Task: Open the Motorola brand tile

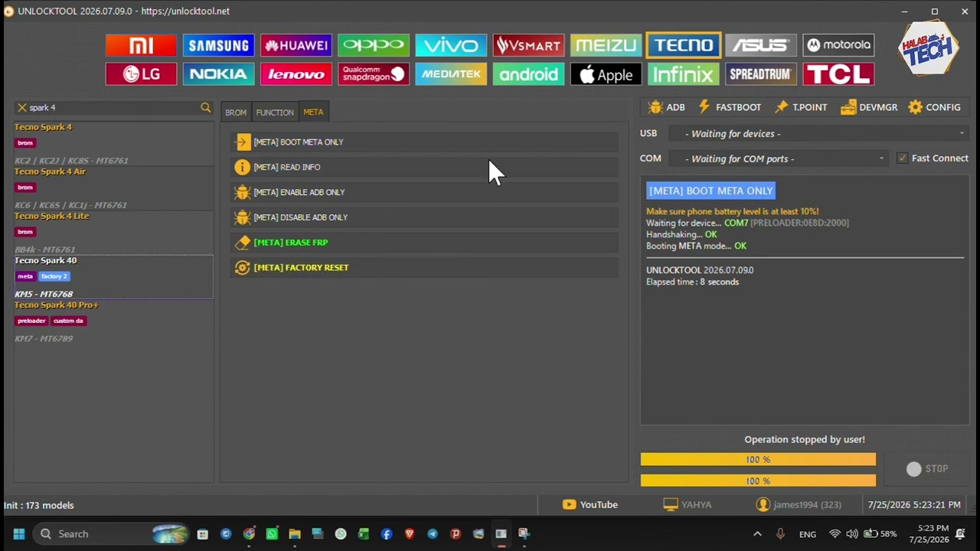Action: pyautogui.click(x=838, y=45)
